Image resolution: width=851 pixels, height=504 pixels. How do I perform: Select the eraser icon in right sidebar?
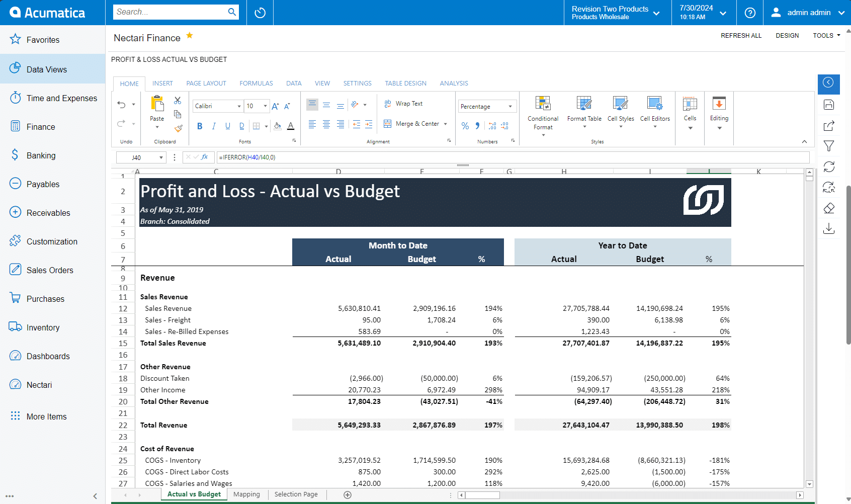(829, 208)
